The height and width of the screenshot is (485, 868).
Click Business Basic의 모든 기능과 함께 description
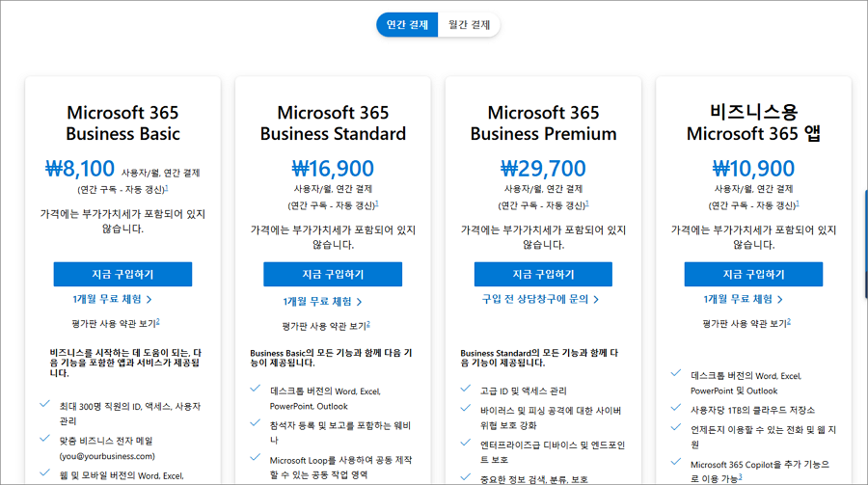coord(331,358)
